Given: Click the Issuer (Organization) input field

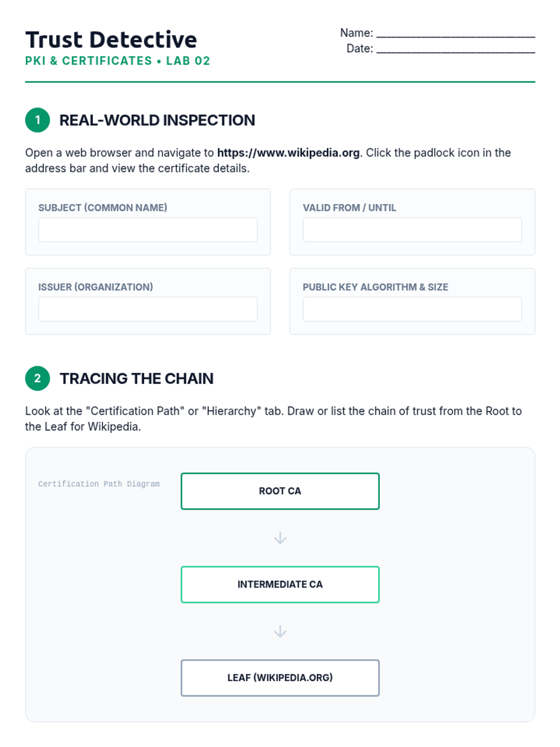Looking at the screenshot, I should tap(147, 309).
